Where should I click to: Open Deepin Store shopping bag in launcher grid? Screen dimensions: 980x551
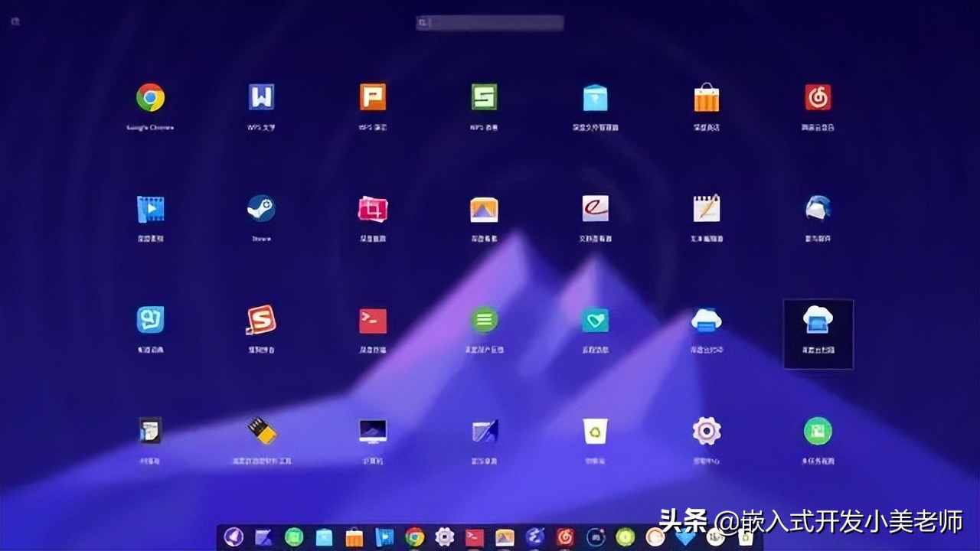(x=707, y=97)
